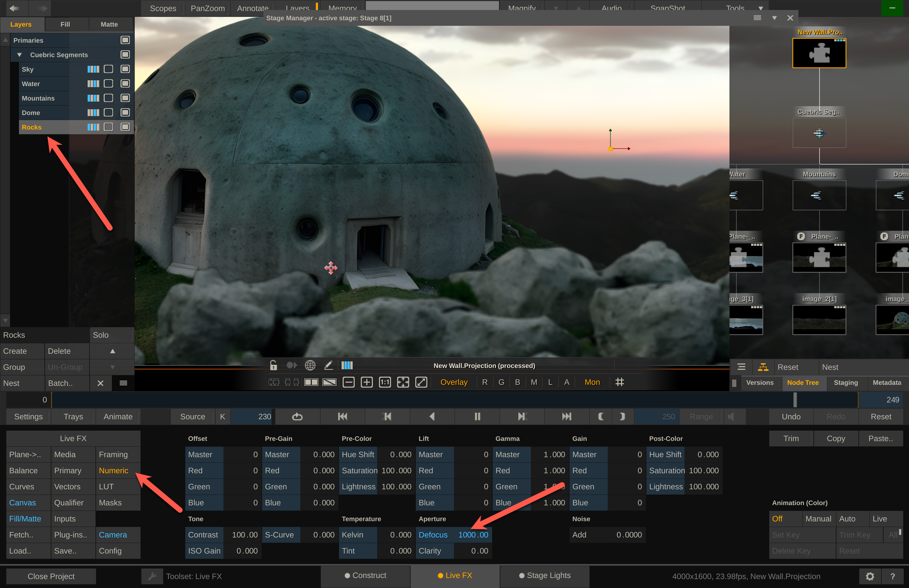
Task: Toggle the Sky layer rounded checkbox
Action: pyautogui.click(x=108, y=69)
